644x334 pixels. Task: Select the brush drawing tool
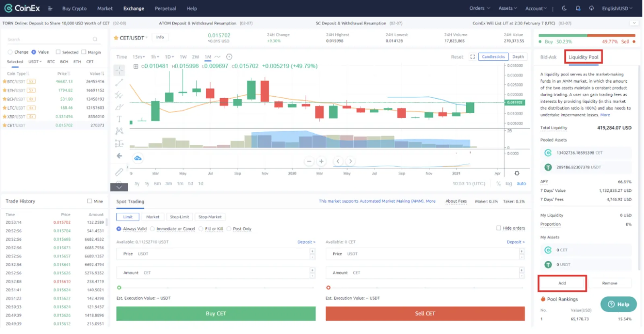(119, 107)
